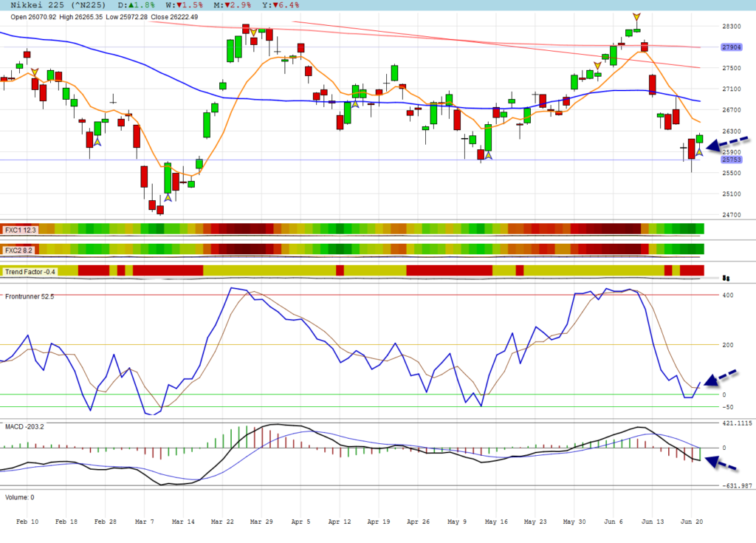Click the FXC2 8.2 indicator label
Viewport: 756px width, 543px height.
(x=18, y=250)
